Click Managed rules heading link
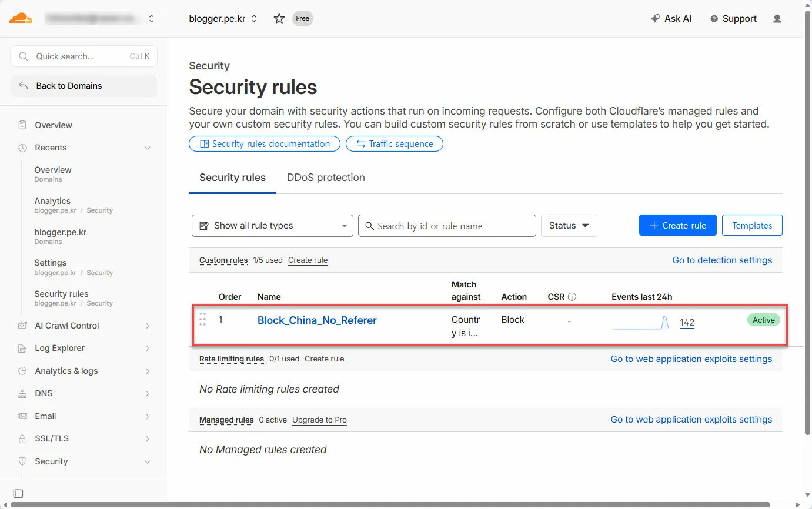The width and height of the screenshot is (812, 509). (x=226, y=420)
